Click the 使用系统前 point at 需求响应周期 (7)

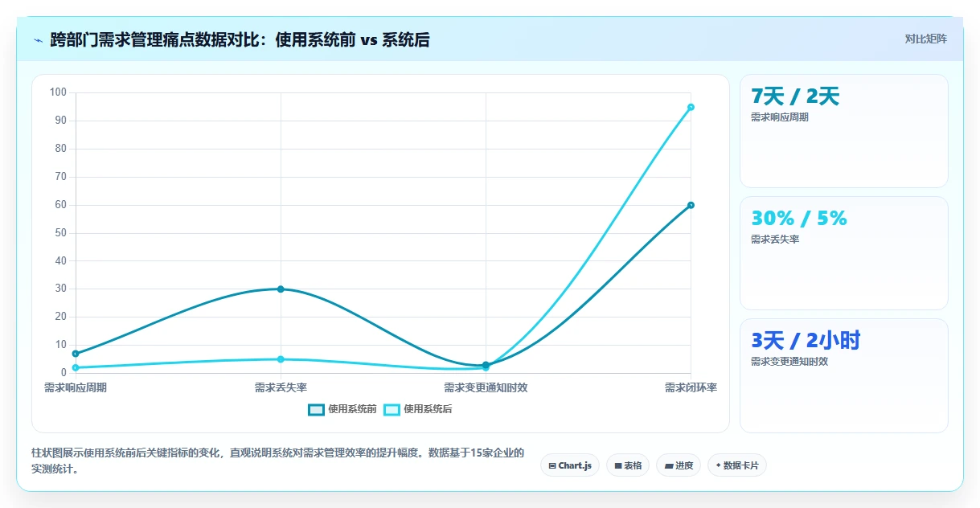pyautogui.click(x=76, y=354)
